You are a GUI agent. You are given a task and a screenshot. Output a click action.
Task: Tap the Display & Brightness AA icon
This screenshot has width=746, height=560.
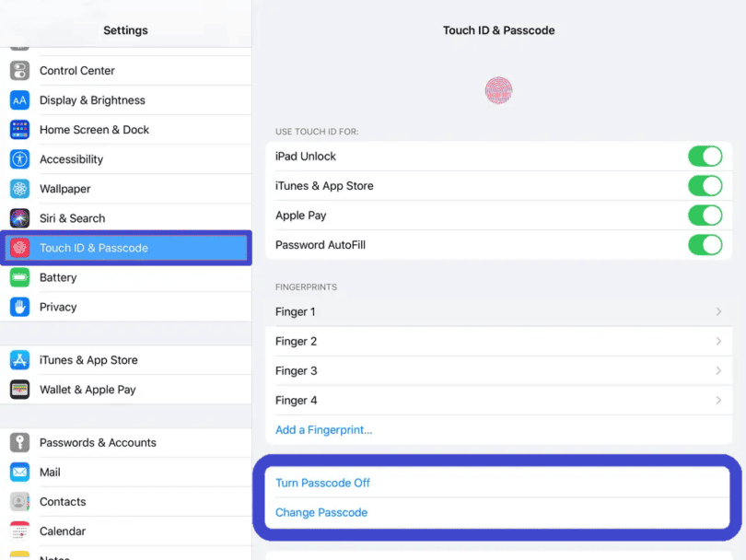[19, 100]
